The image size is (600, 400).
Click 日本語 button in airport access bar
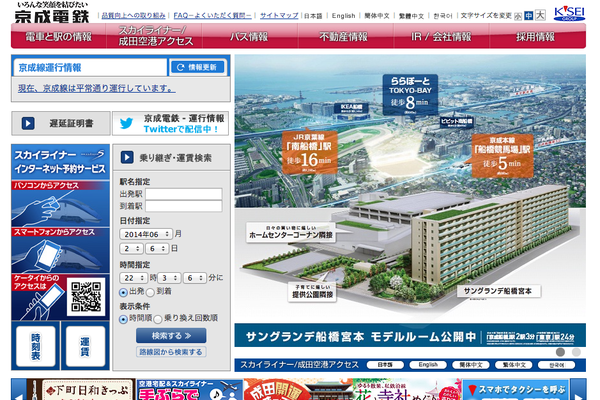point(385,365)
